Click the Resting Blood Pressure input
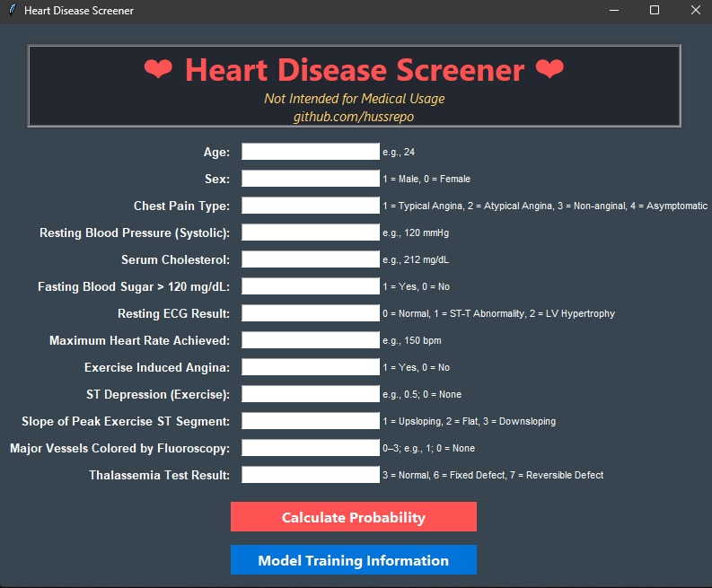Viewport: 712px width, 588px height. (x=311, y=233)
